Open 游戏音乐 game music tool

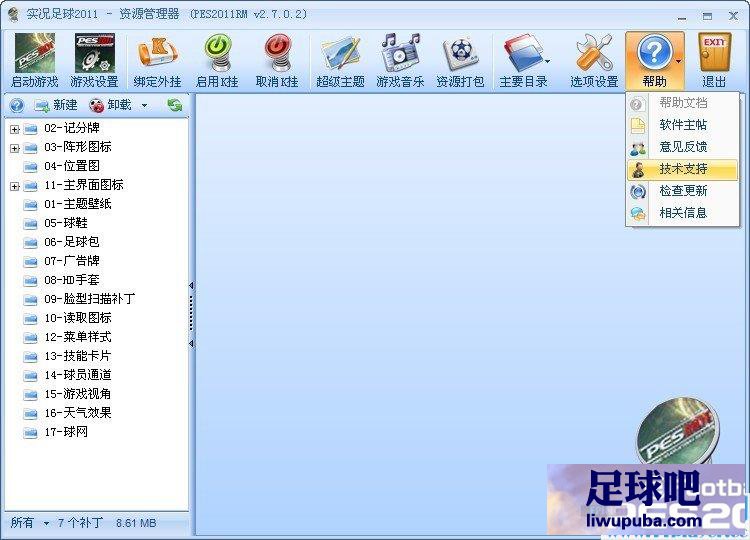point(400,61)
